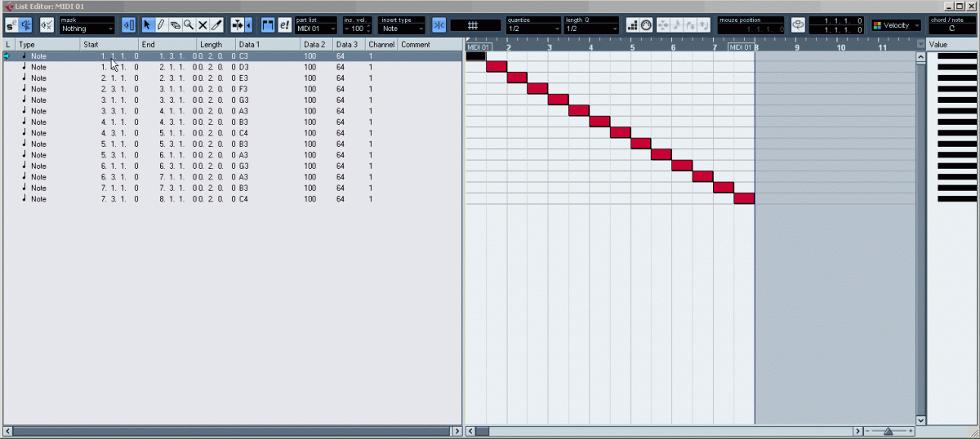Image resolution: width=980 pixels, height=439 pixels.
Task: Select the Trim knife tool
Action: tap(216, 25)
